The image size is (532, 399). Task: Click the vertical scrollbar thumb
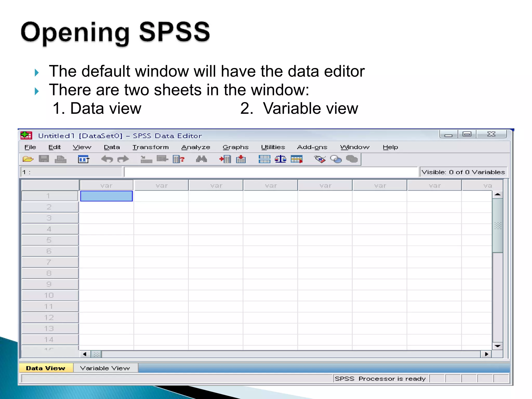tap(498, 225)
